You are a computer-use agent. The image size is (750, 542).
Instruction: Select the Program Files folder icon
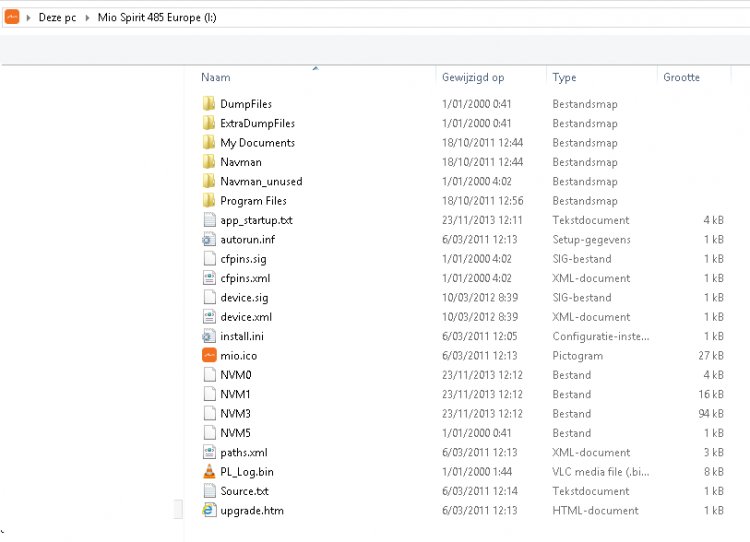209,200
